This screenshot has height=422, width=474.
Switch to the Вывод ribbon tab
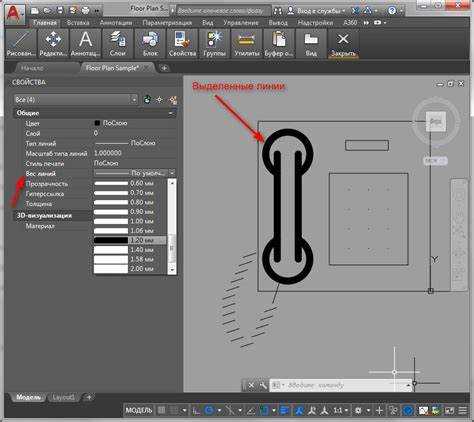278,23
